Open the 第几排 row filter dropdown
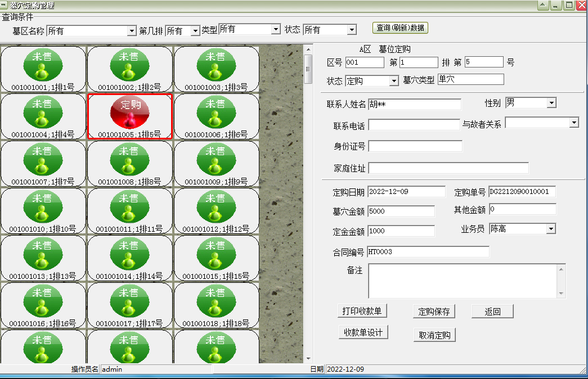This screenshot has height=379, width=588. coord(195,31)
